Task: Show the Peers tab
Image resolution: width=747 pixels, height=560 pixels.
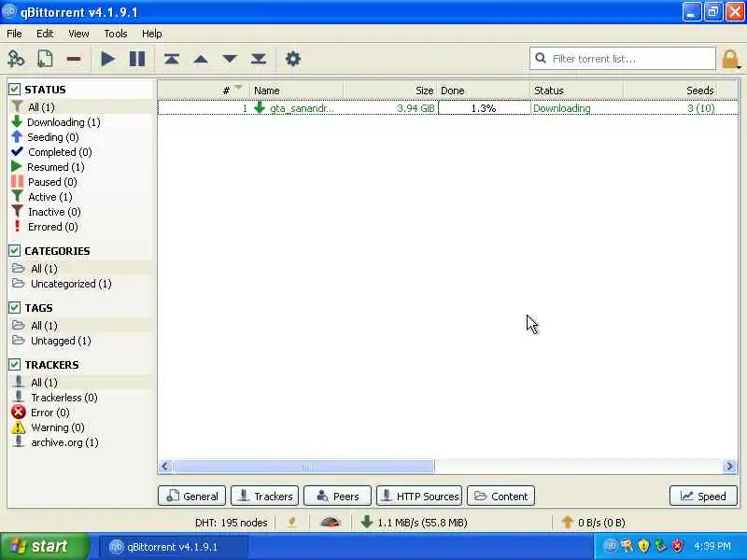Action: 337,496
